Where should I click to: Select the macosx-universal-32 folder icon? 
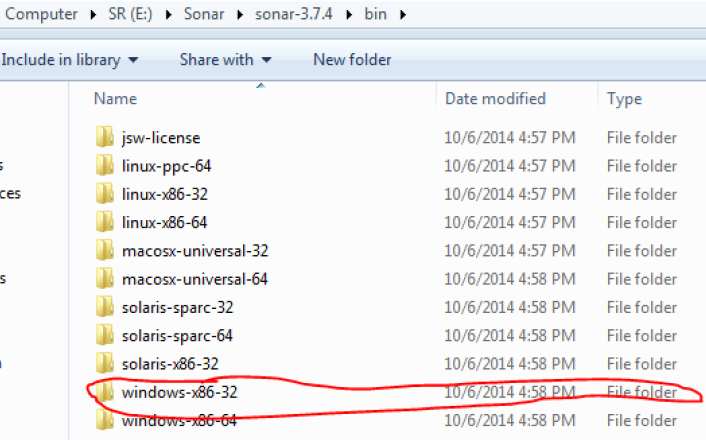(x=104, y=250)
